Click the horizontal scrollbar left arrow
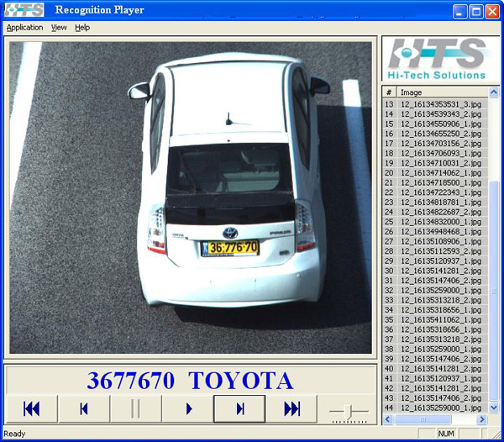504x442 pixels. (x=388, y=419)
